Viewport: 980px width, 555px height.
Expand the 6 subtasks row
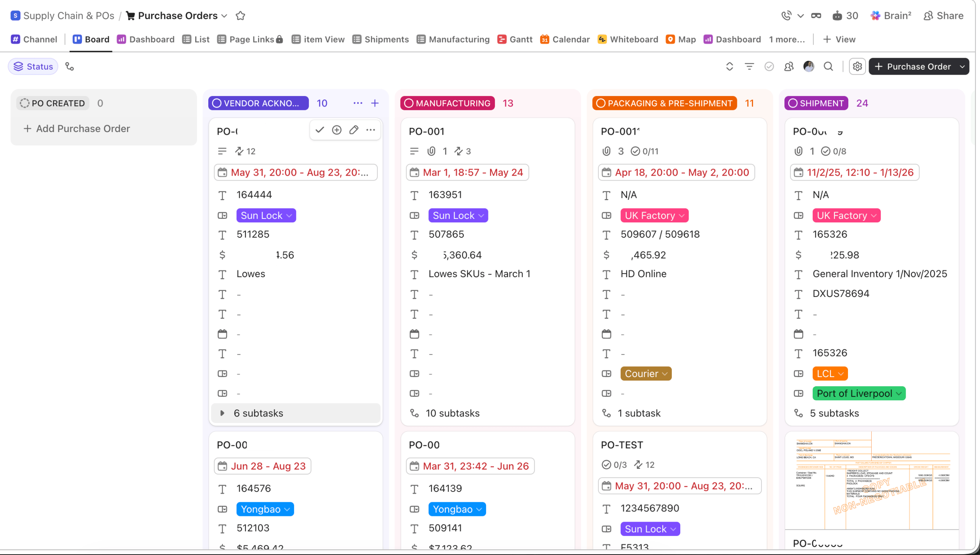tap(296, 413)
